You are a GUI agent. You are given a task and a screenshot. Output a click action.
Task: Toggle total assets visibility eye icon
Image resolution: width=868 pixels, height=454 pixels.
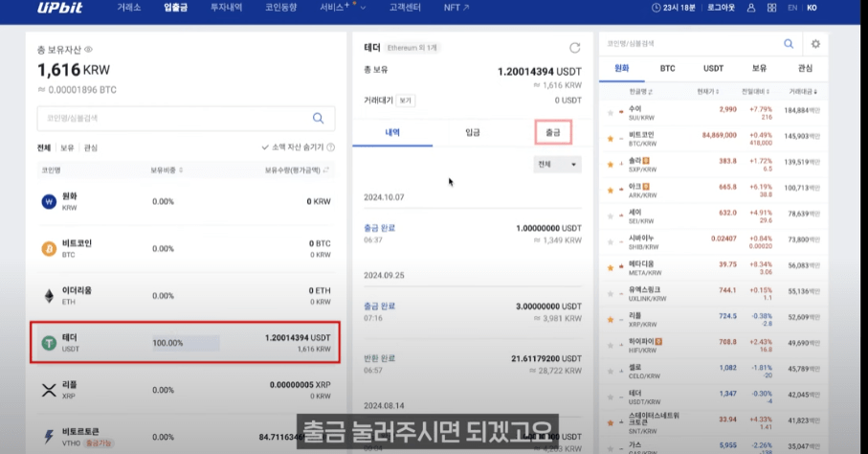click(89, 50)
